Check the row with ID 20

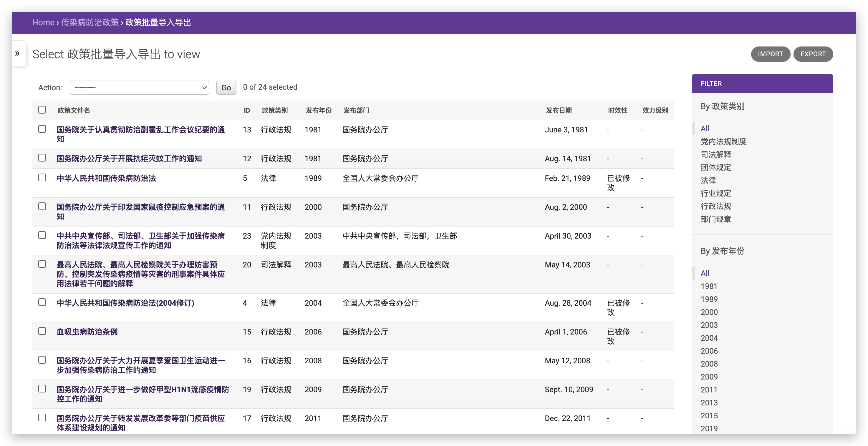coord(42,264)
